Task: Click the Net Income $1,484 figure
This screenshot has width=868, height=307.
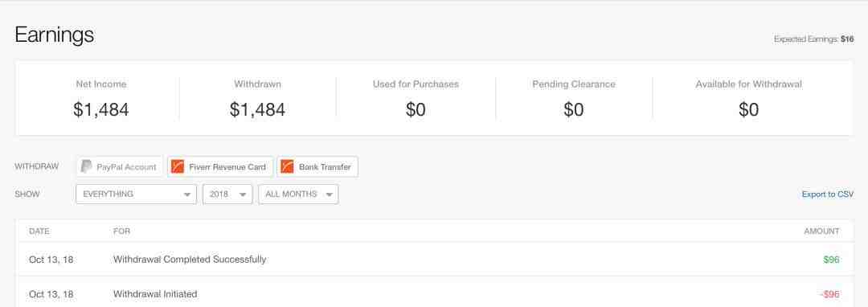Action: pyautogui.click(x=101, y=109)
